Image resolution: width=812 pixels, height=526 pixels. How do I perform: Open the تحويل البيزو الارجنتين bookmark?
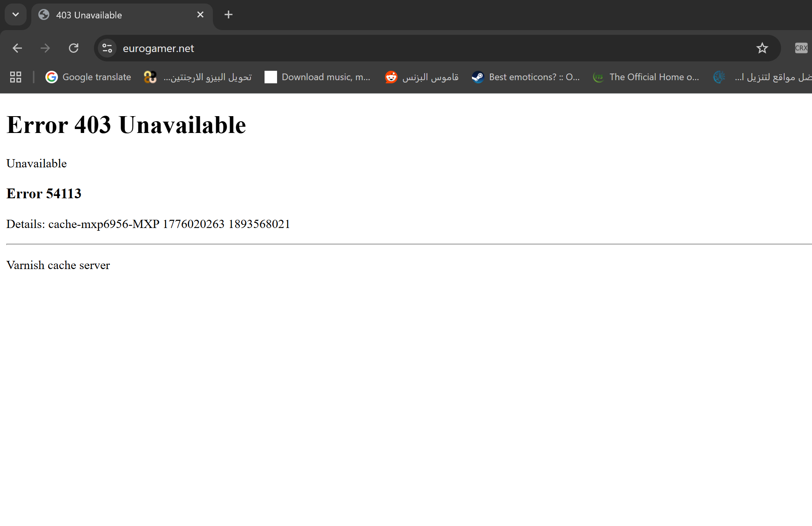point(198,77)
